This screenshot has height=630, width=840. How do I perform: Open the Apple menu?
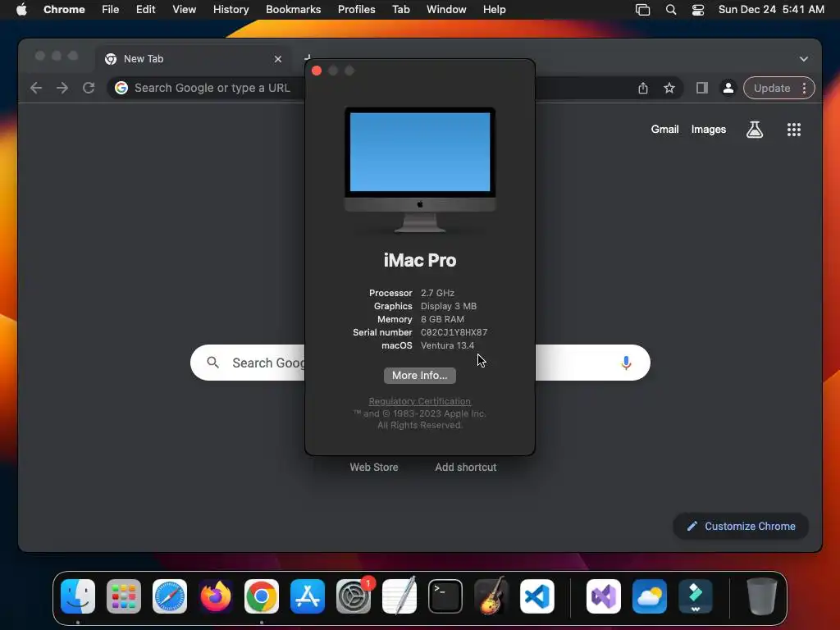coord(21,10)
